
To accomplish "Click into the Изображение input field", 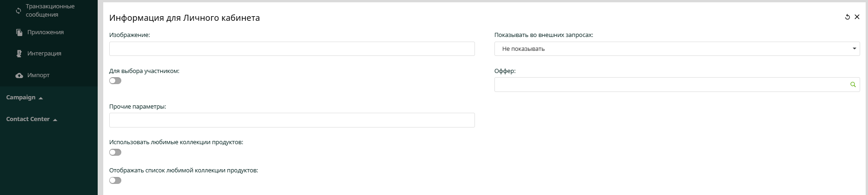I will [x=292, y=49].
